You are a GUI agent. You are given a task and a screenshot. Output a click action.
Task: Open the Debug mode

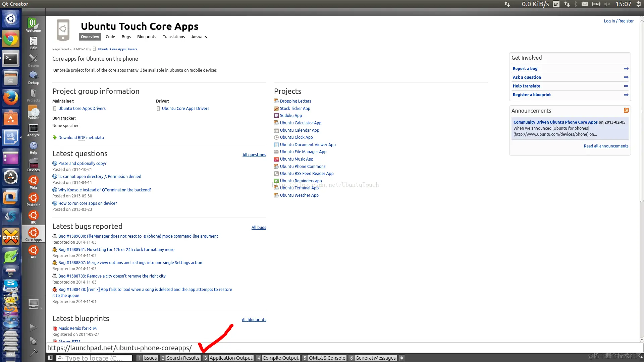click(x=33, y=78)
